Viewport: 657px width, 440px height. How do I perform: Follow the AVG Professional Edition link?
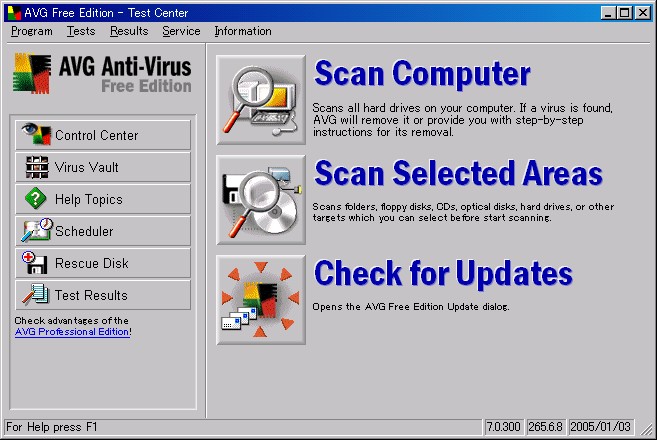tap(72, 332)
